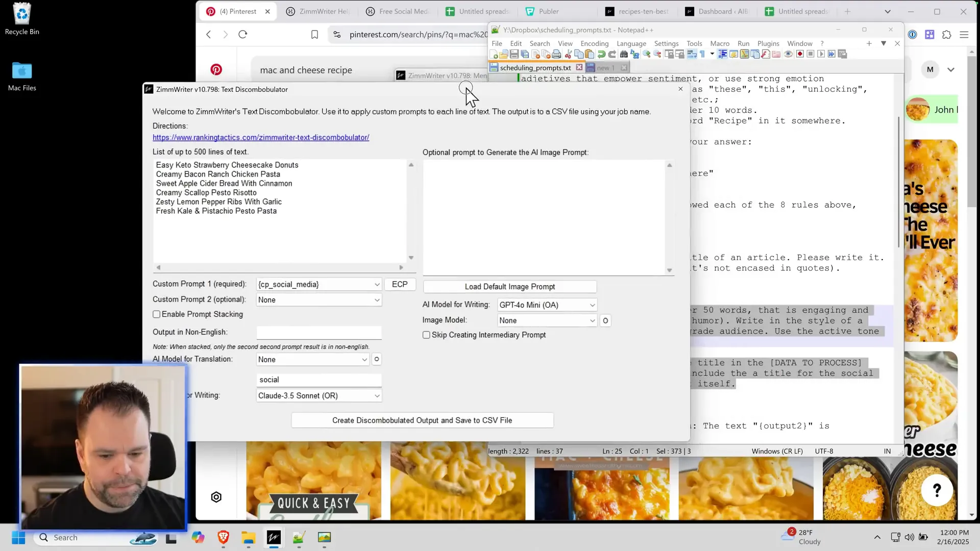Click the O button beside Image Model
980x551 pixels.
(605, 320)
